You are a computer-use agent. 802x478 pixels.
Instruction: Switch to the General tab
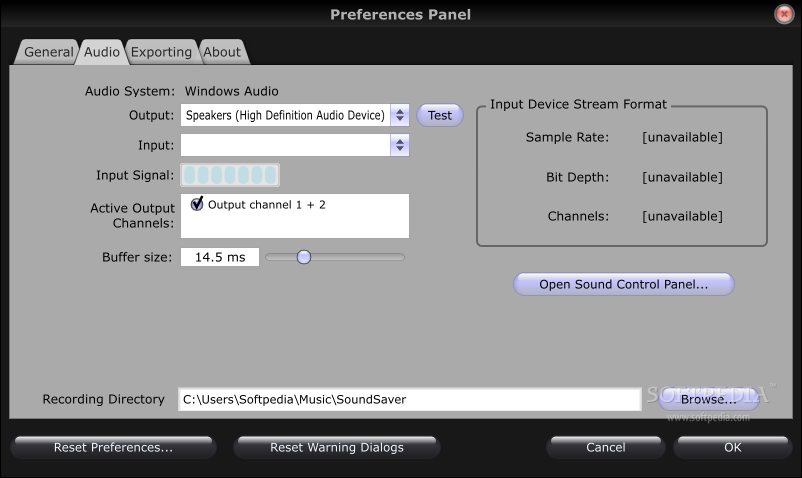click(x=48, y=52)
